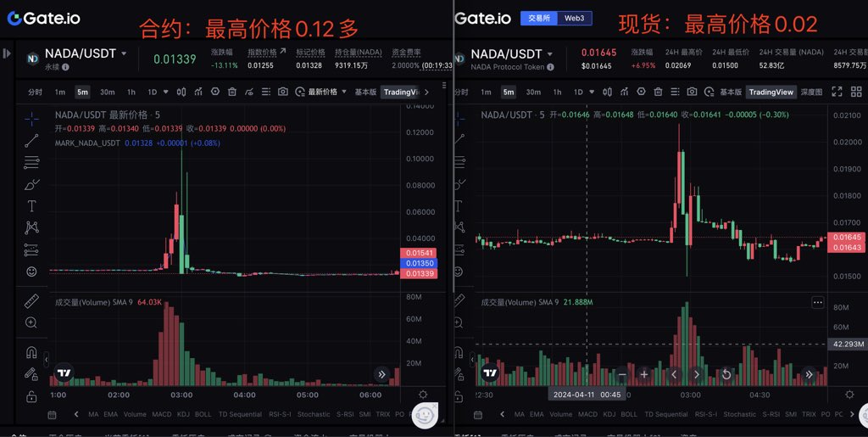Select 交易所 exchange mode button

click(538, 19)
